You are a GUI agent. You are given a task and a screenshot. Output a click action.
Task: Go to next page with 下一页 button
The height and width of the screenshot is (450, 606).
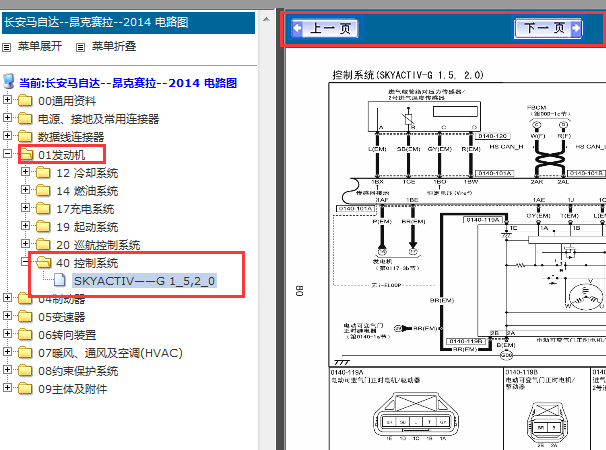548,28
